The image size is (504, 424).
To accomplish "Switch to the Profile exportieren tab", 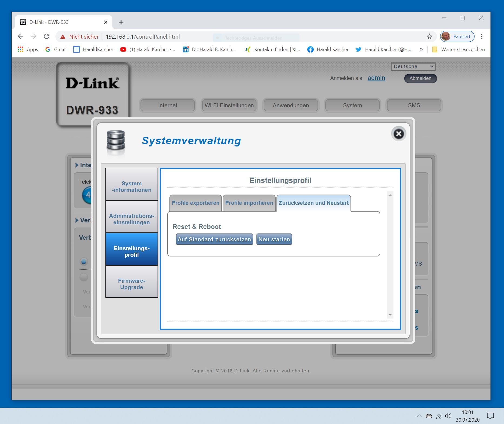I will [195, 203].
